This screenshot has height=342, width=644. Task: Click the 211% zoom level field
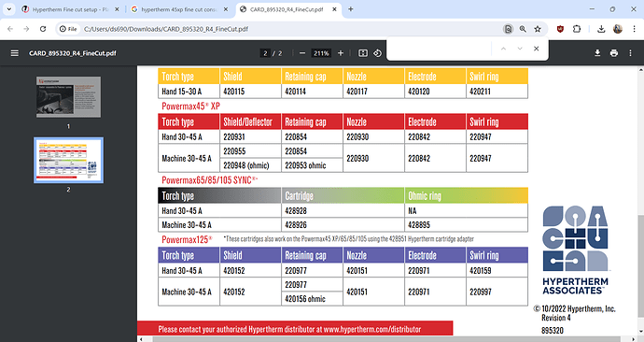click(x=321, y=53)
